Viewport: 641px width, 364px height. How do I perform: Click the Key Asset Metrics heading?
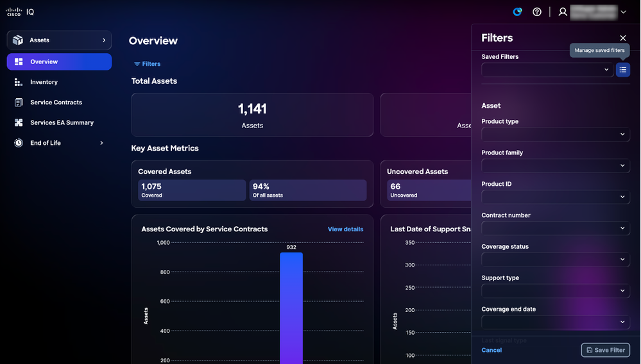(165, 149)
